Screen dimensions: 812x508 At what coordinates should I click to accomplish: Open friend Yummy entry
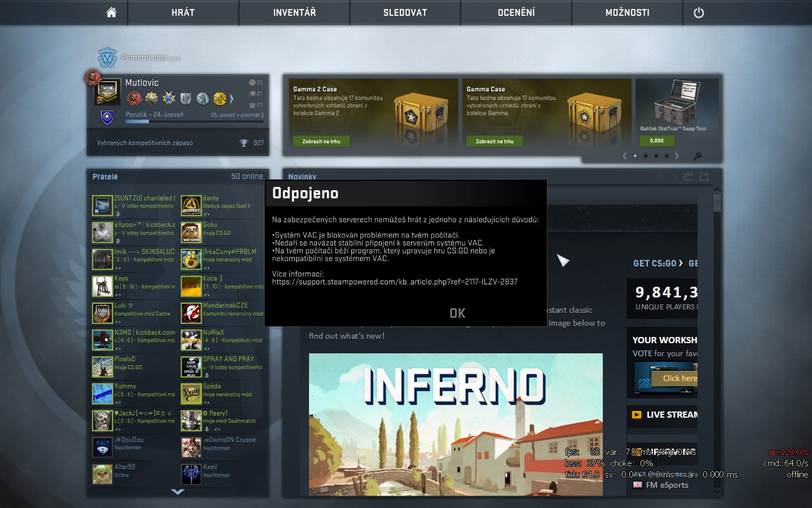click(x=134, y=394)
